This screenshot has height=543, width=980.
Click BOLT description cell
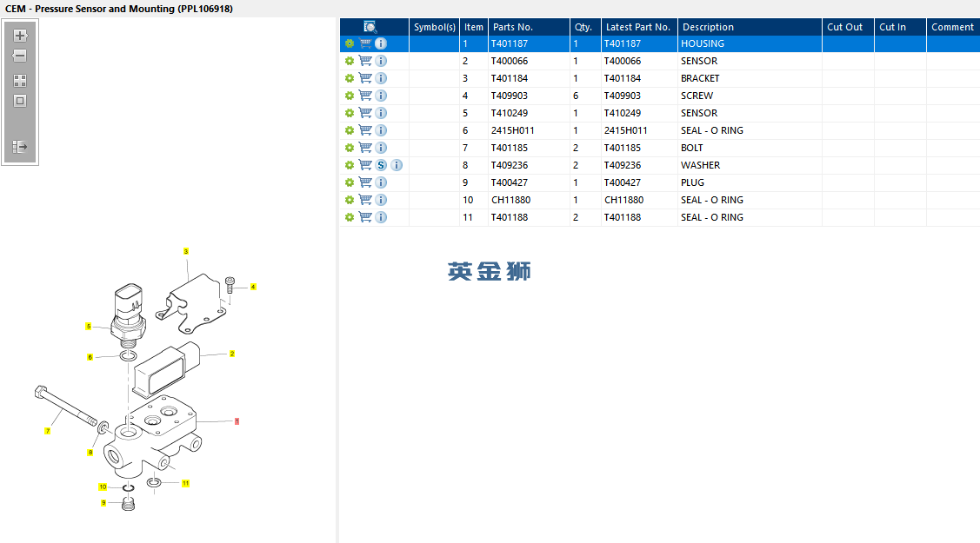coord(692,148)
